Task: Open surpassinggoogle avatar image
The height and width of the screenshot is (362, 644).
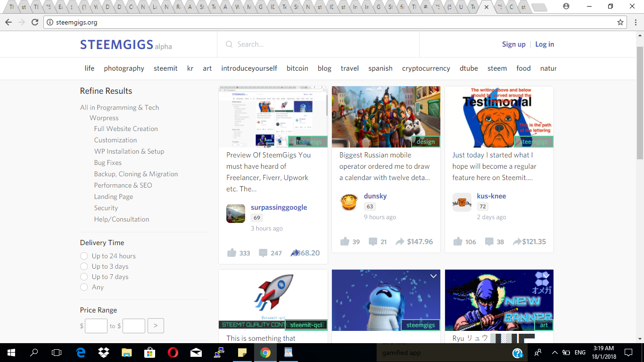Action: pos(236,214)
